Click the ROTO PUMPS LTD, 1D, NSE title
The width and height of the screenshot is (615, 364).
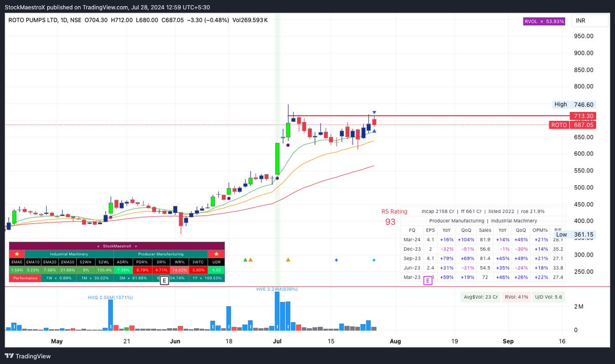[x=45, y=20]
